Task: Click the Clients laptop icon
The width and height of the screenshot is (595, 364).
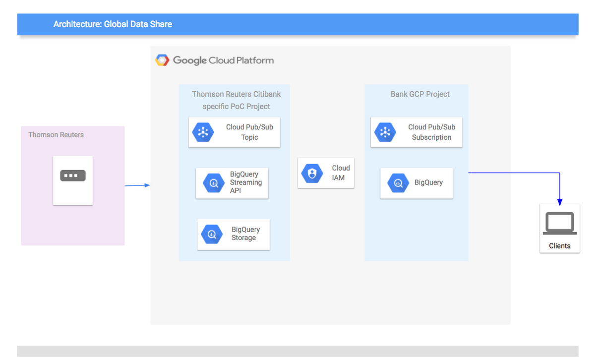Action: coord(559,224)
